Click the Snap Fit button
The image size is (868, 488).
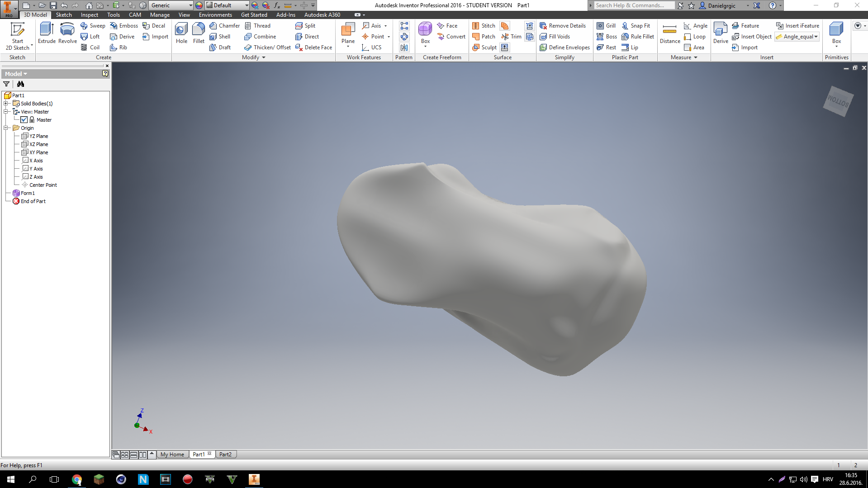[x=636, y=26]
